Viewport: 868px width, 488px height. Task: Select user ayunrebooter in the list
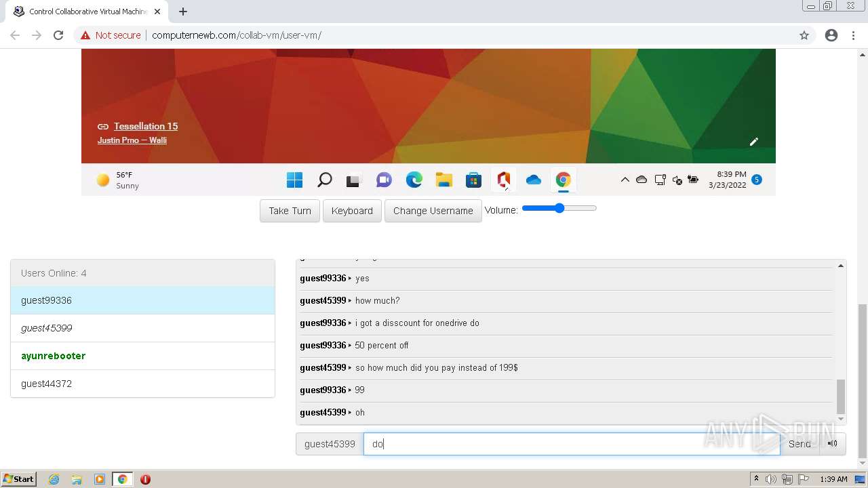coord(142,356)
